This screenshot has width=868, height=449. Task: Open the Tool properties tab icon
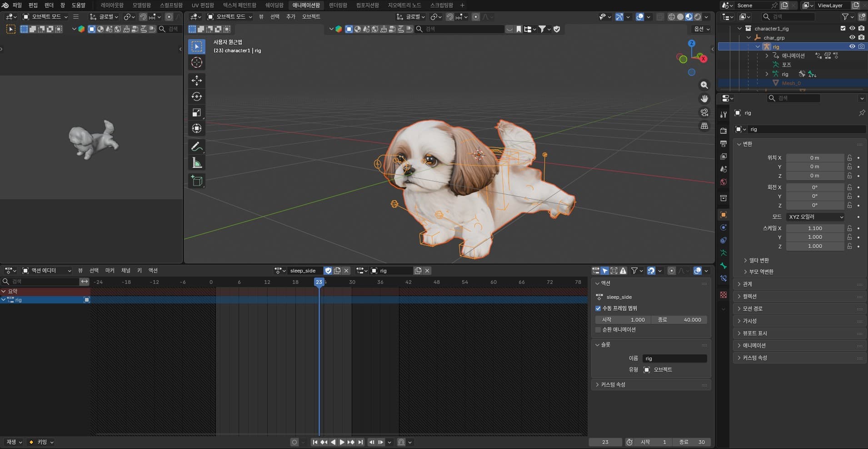pos(723,115)
